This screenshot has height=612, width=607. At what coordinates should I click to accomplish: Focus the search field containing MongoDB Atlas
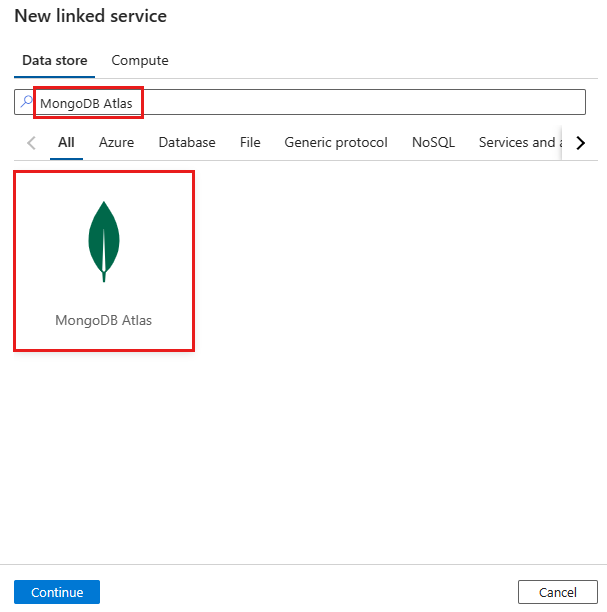pos(300,102)
